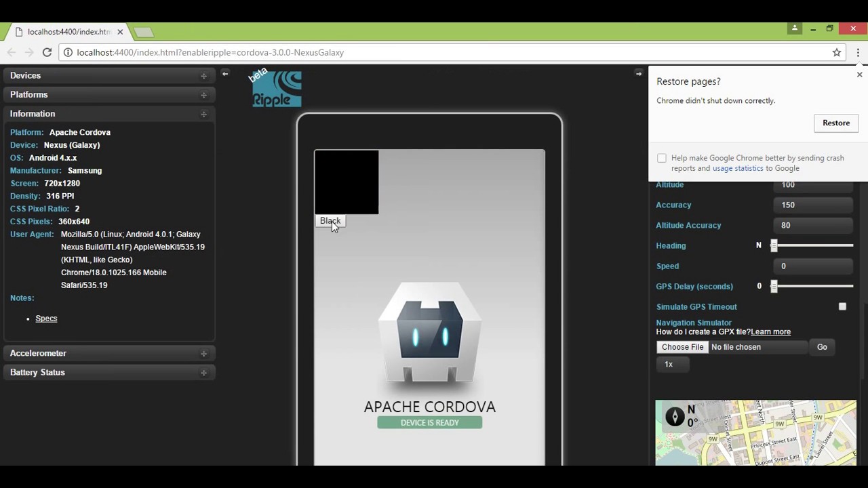The width and height of the screenshot is (868, 488).
Task: Expand the Devices panel
Action: [109, 76]
